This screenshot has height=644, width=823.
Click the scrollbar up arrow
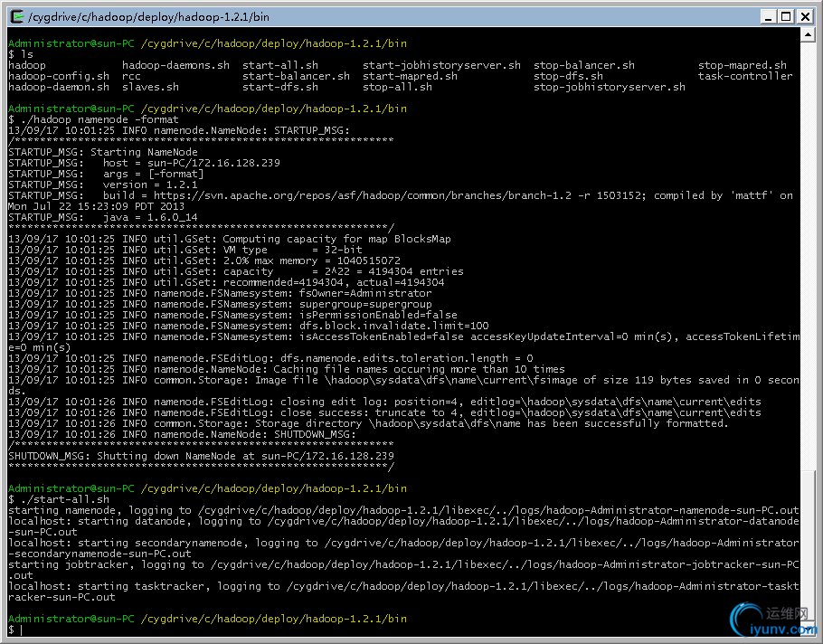click(808, 34)
